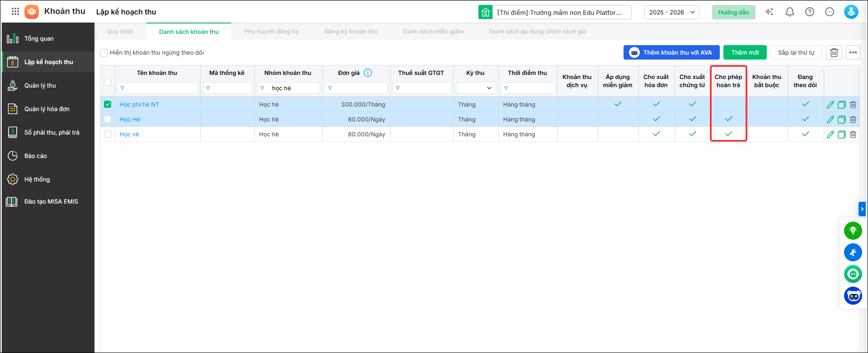The height and width of the screenshot is (353, 868).
Task: Click the Khoản thu orange logo
Action: pos(32,12)
